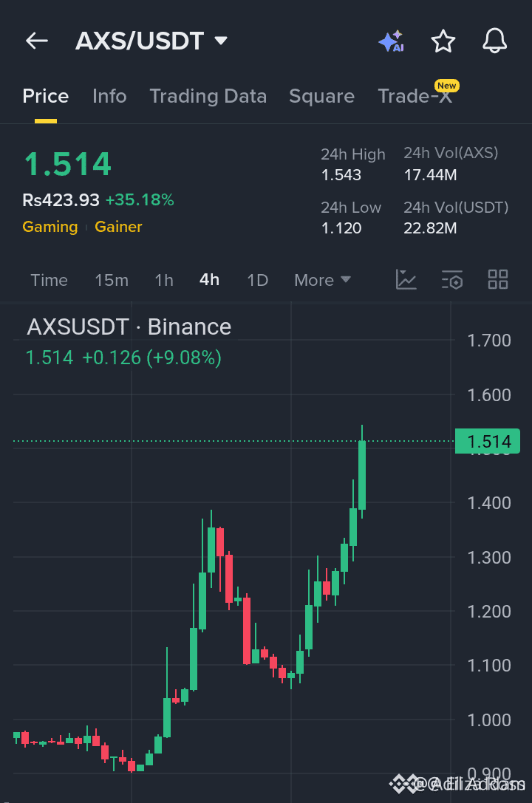This screenshot has height=803, width=532.
Task: Add AXS/USDT to favorites star
Action: (443, 41)
